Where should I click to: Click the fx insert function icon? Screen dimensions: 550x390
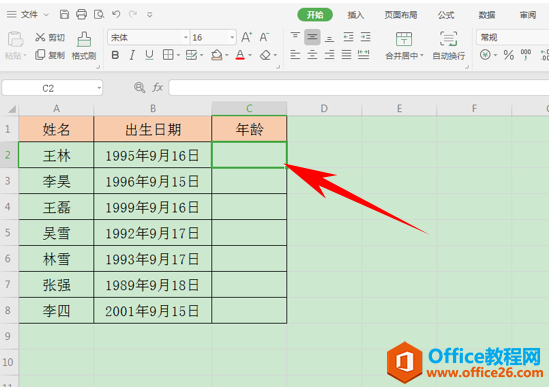point(157,87)
